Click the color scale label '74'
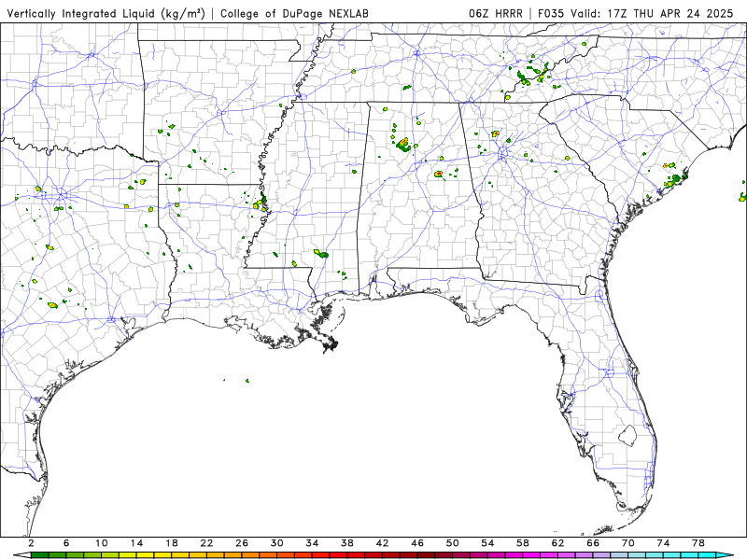Image resolution: width=747 pixels, height=560 pixels. (x=663, y=543)
